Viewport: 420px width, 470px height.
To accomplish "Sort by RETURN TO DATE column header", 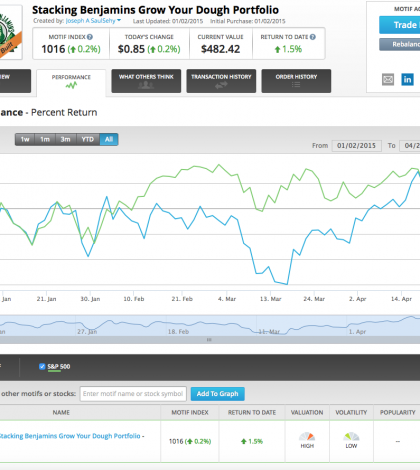I will (x=252, y=412).
